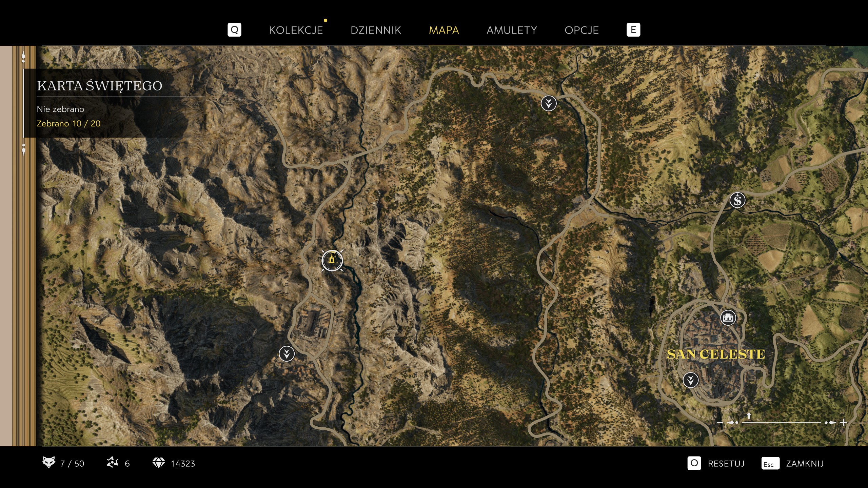Click the 14323 currency value
868x488 pixels.
183,464
